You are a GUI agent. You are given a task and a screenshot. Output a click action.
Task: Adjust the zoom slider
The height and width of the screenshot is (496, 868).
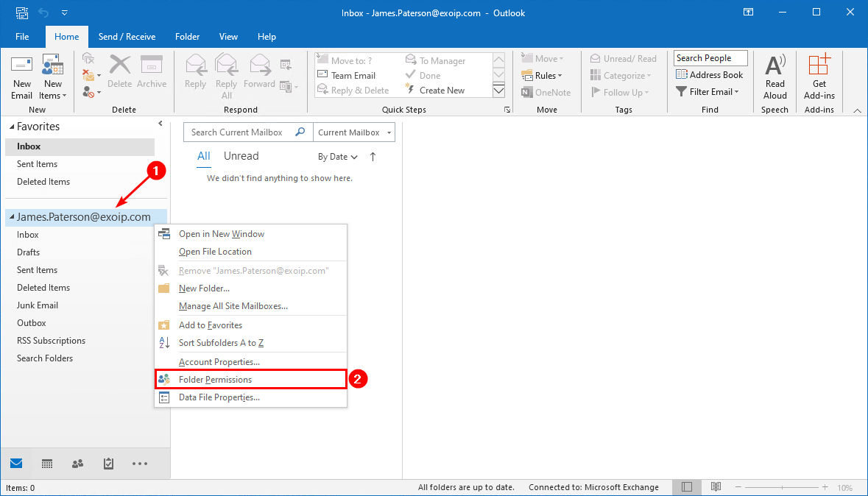point(783,486)
